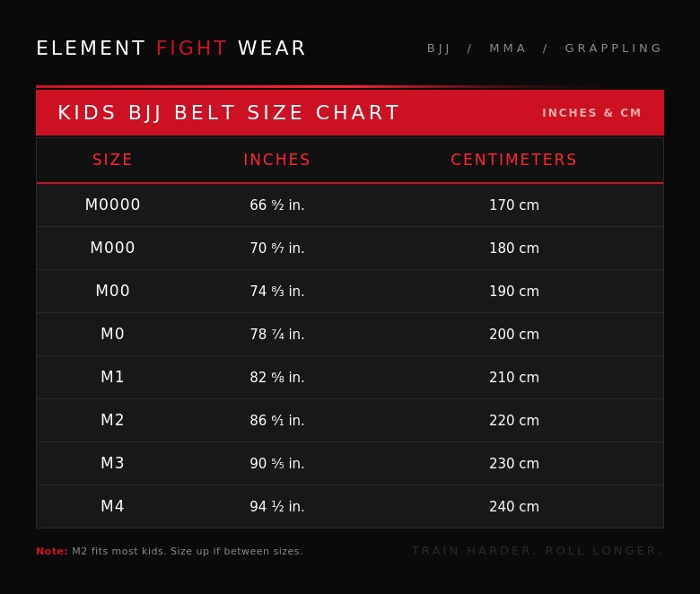Click the M3 size row label
Screen dimensions: 700x594
click(x=113, y=463)
